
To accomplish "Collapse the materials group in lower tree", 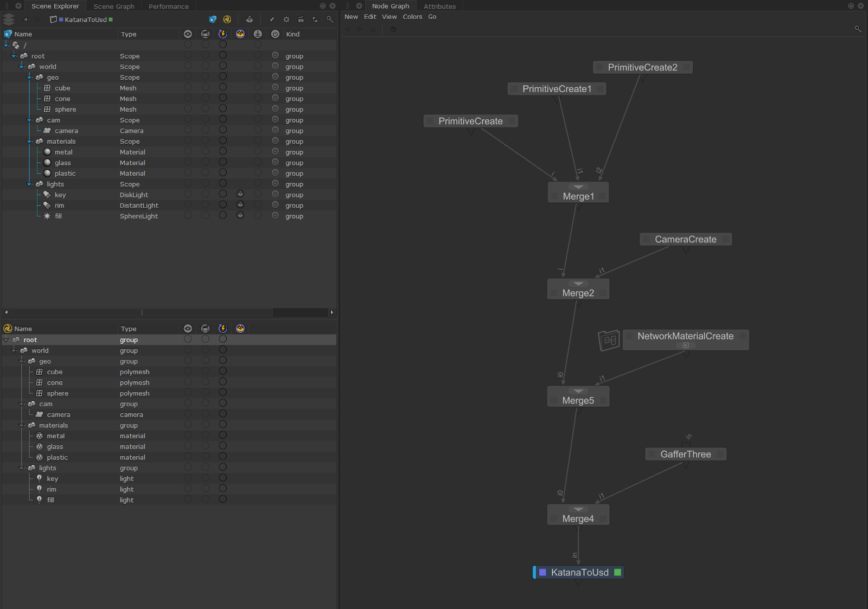I will 22,426.
